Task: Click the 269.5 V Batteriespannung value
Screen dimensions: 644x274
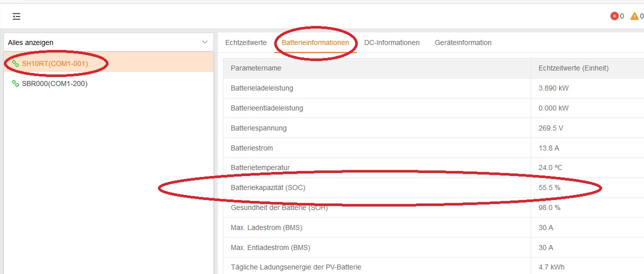Action: [x=551, y=128]
